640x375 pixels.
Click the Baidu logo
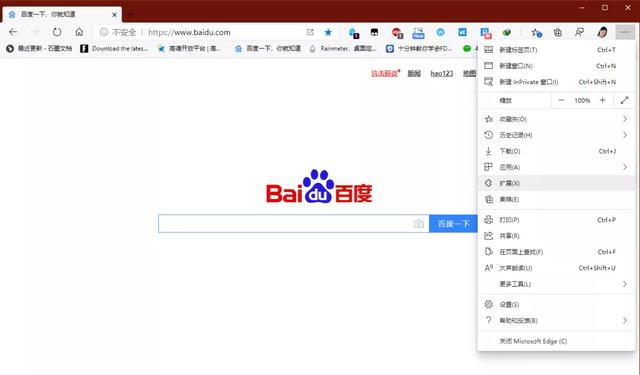pos(319,186)
